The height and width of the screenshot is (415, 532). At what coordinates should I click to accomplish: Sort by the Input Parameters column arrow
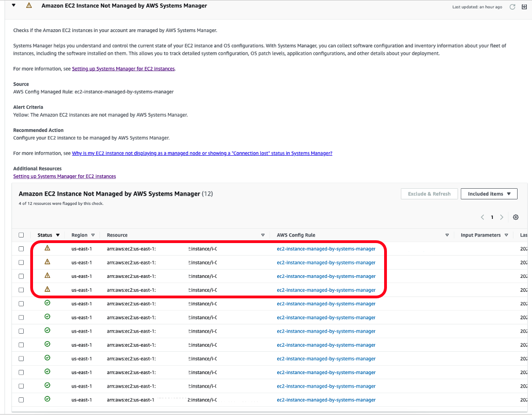click(506, 235)
